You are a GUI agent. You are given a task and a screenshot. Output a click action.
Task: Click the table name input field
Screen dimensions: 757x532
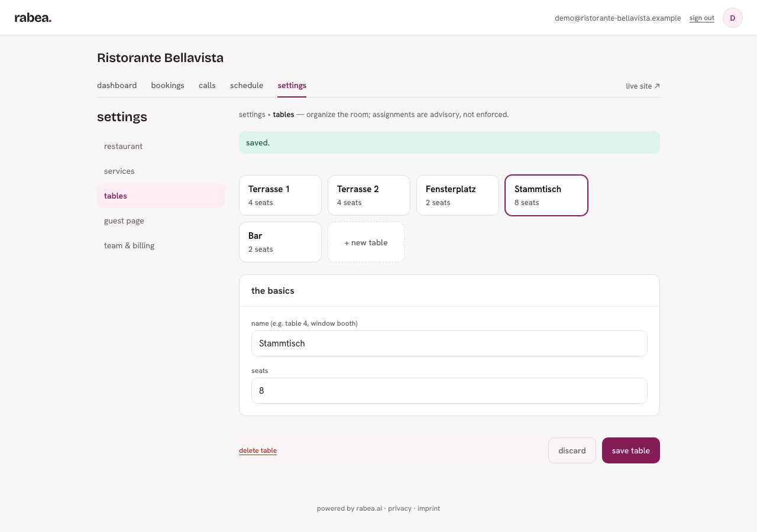pyautogui.click(x=449, y=343)
